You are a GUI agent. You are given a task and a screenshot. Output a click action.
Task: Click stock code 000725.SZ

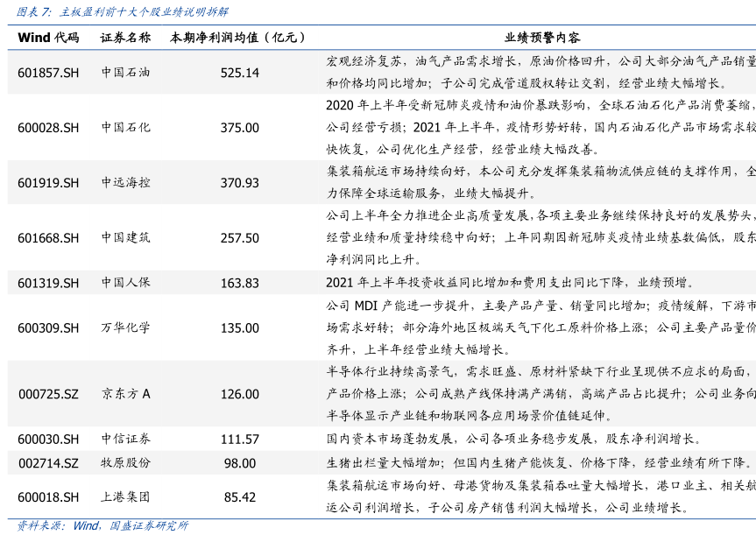[48, 394]
